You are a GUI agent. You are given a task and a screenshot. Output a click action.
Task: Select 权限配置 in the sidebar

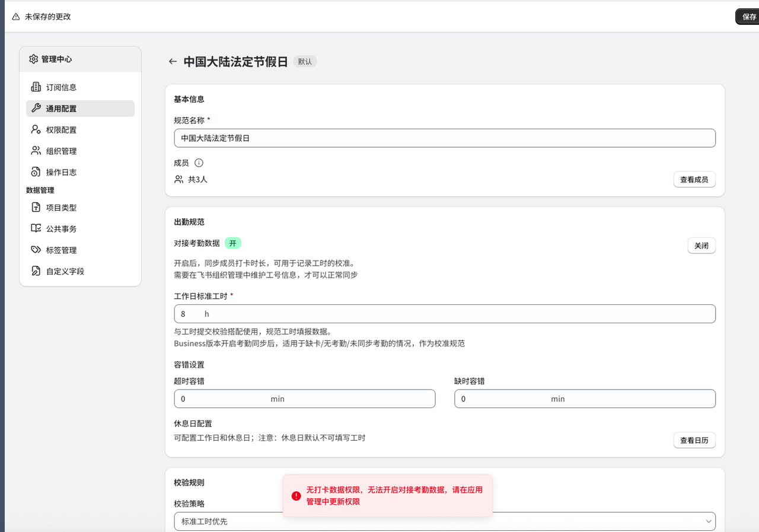coord(61,129)
